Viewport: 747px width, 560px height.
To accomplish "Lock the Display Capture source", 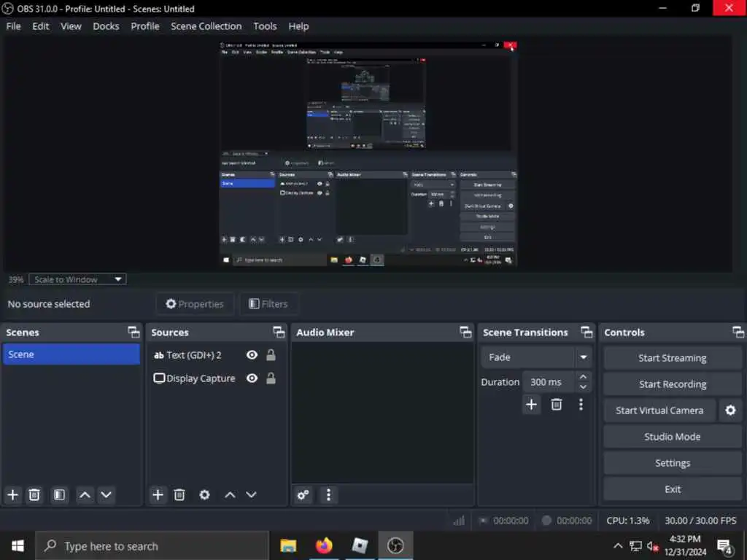I will pos(271,378).
